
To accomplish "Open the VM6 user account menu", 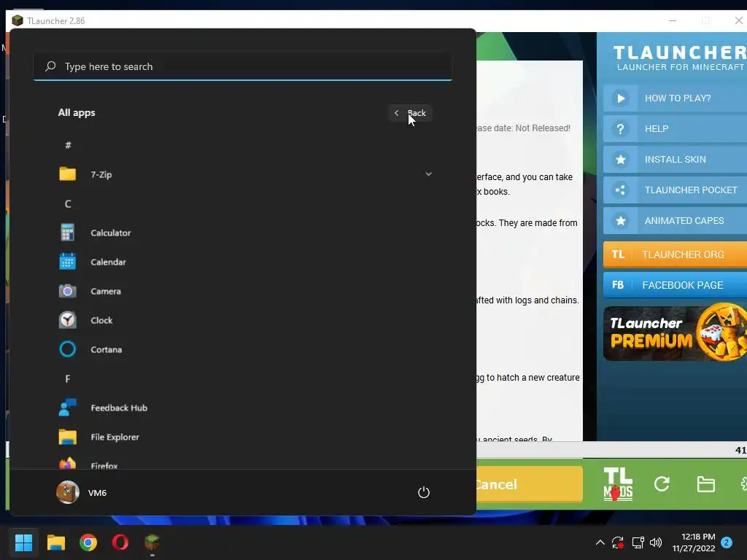I will point(82,492).
